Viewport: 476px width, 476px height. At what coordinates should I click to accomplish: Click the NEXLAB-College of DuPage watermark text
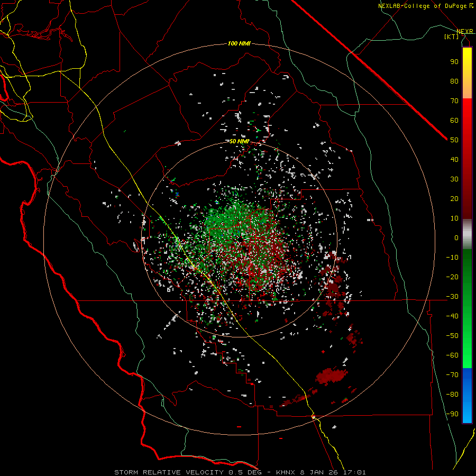click(426, 6)
